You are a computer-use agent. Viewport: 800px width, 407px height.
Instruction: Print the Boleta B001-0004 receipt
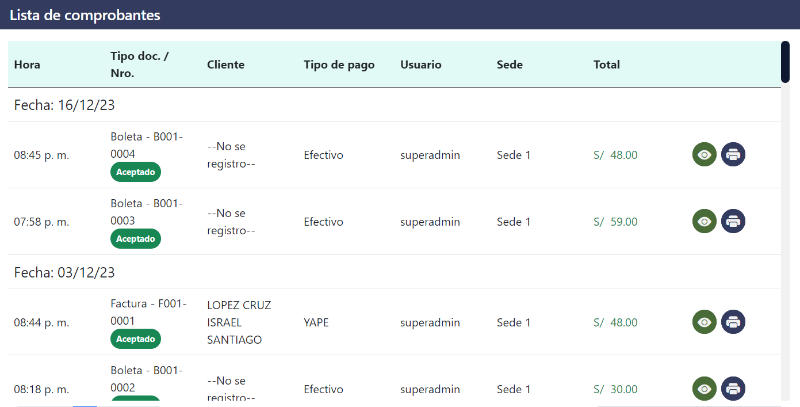coord(733,155)
